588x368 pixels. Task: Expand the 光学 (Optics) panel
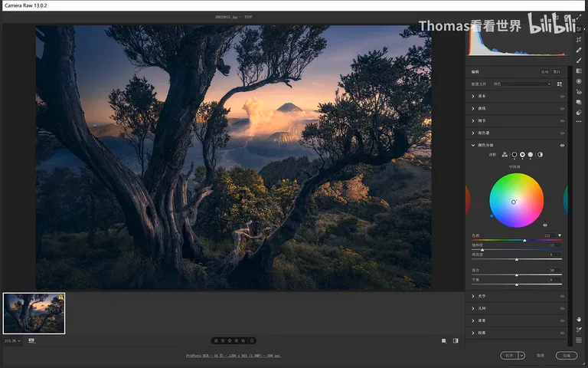tap(473, 296)
